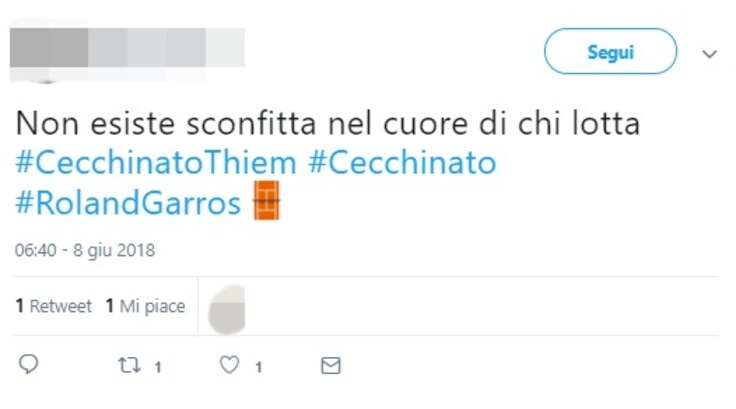
Task: Follow the account with Segui button
Action: (x=610, y=51)
